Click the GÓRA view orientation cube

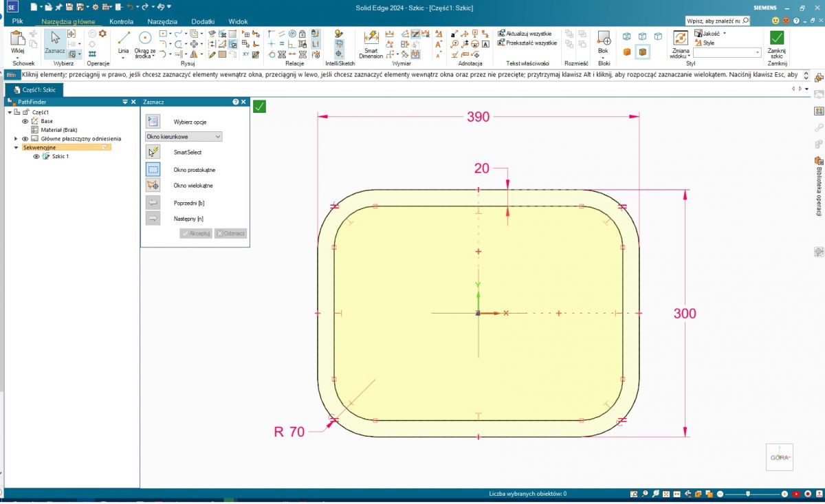(780, 457)
